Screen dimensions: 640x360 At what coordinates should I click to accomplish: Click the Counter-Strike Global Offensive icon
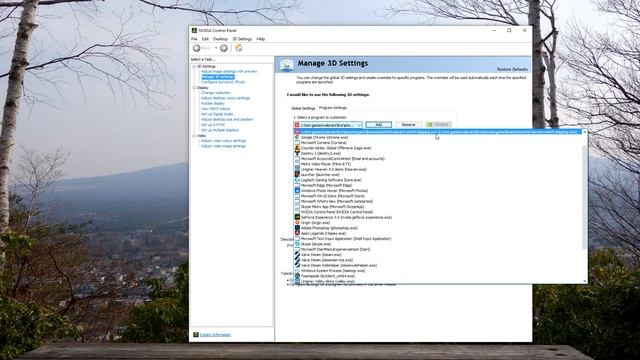[297, 148]
